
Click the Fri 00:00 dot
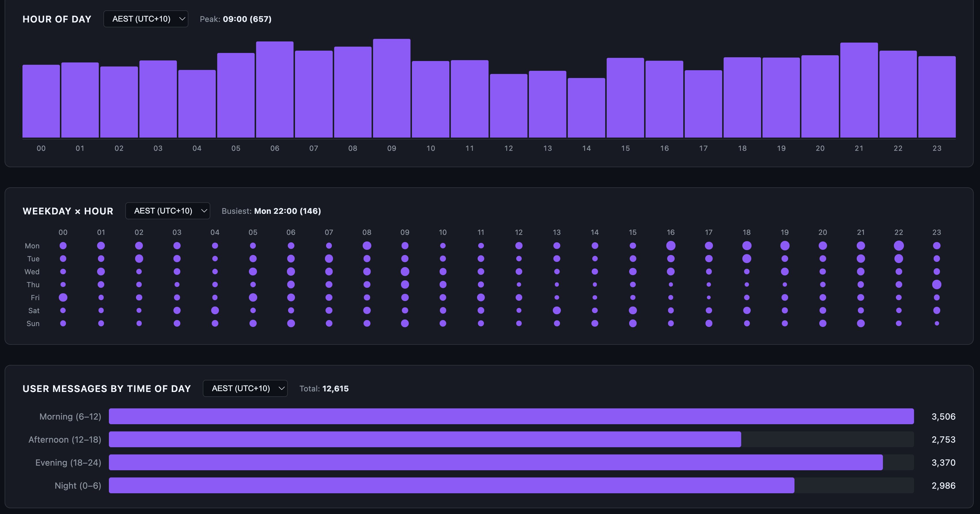coord(63,297)
